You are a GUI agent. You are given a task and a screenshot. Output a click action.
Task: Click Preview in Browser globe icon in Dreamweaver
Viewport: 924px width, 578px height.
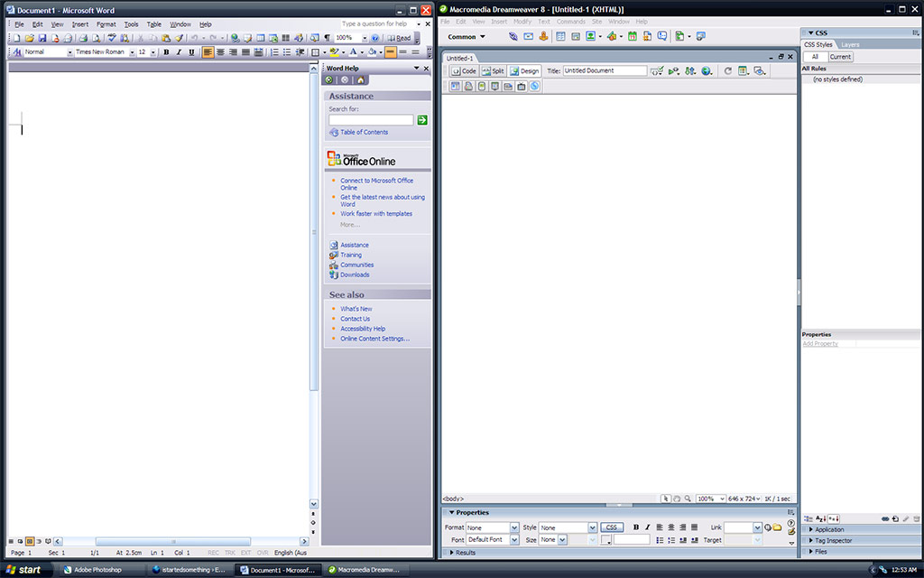click(707, 70)
